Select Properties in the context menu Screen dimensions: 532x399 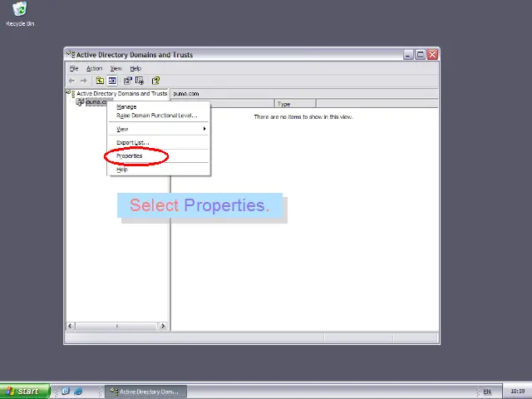[x=130, y=156]
